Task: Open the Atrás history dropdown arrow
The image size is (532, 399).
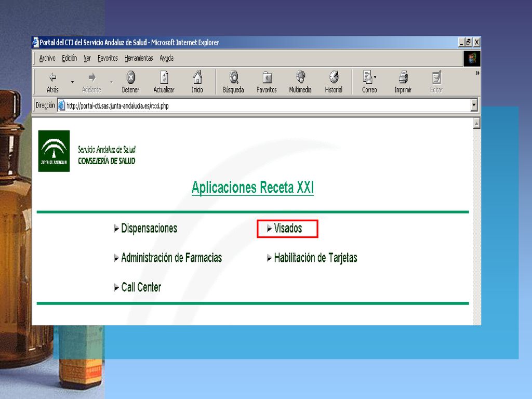Action: [x=72, y=82]
